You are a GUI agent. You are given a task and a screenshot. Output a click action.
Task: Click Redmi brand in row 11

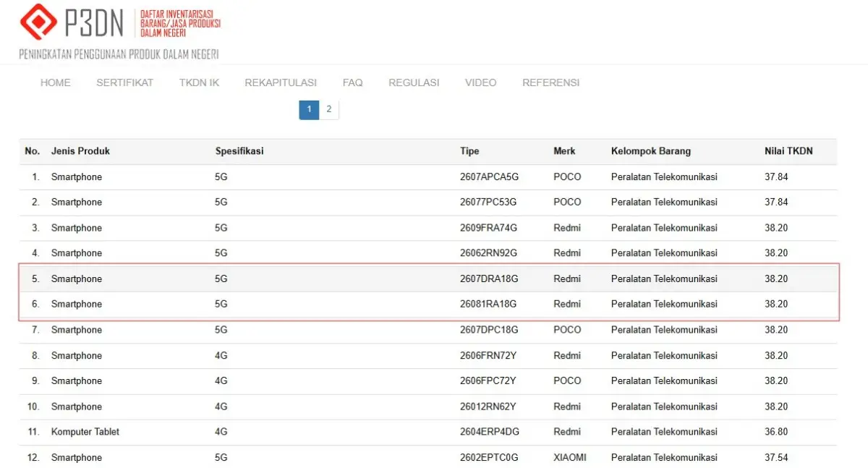click(x=567, y=432)
